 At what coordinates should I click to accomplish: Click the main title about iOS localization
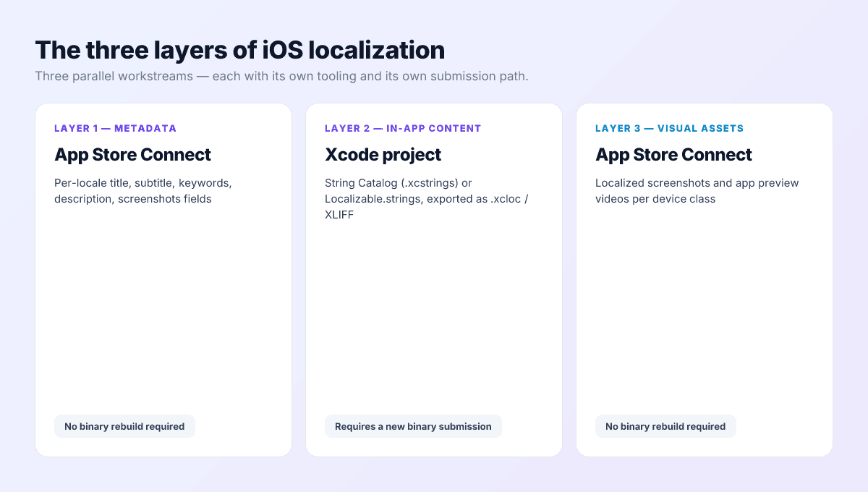[240, 50]
